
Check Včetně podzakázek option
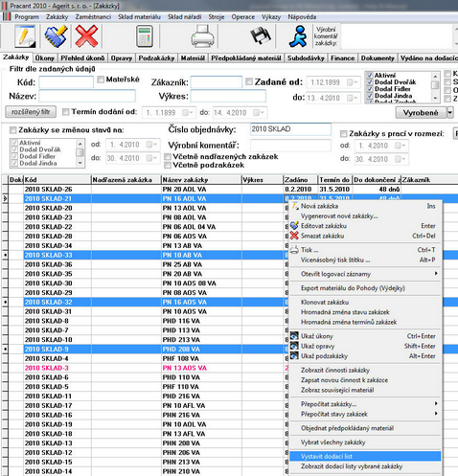coord(168,165)
